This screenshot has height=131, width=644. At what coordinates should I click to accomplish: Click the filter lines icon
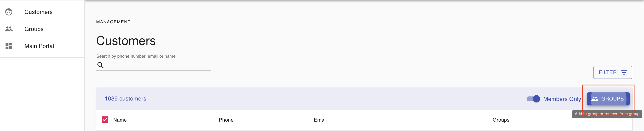pos(624,72)
